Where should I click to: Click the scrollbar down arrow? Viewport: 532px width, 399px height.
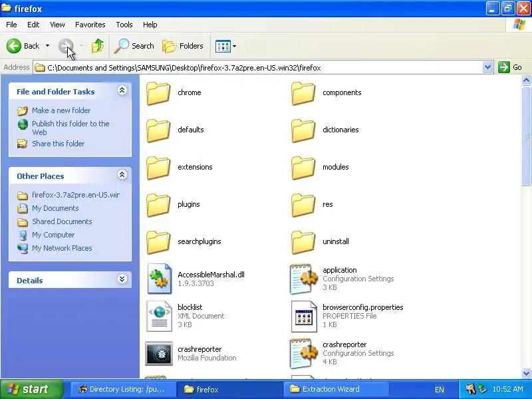tap(526, 373)
